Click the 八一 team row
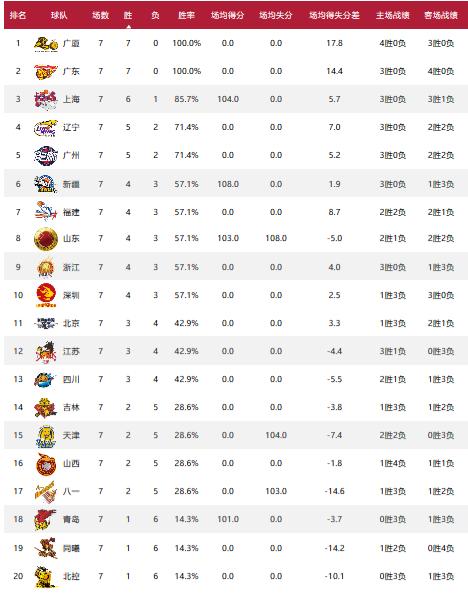 point(236,491)
